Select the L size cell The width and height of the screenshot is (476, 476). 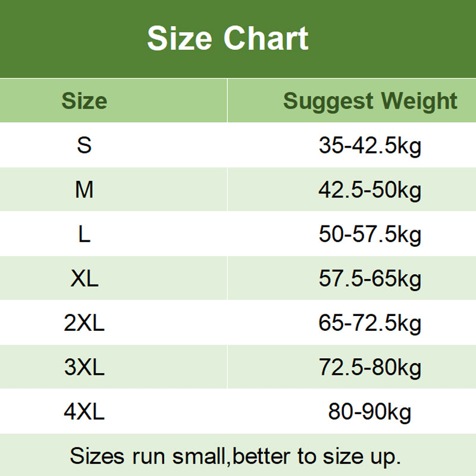[84, 234]
